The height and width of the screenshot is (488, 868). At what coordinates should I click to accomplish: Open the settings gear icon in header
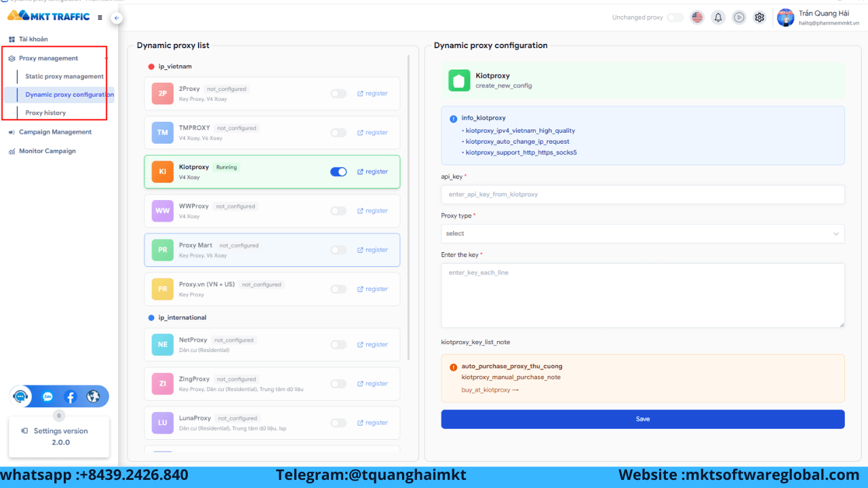pos(759,18)
